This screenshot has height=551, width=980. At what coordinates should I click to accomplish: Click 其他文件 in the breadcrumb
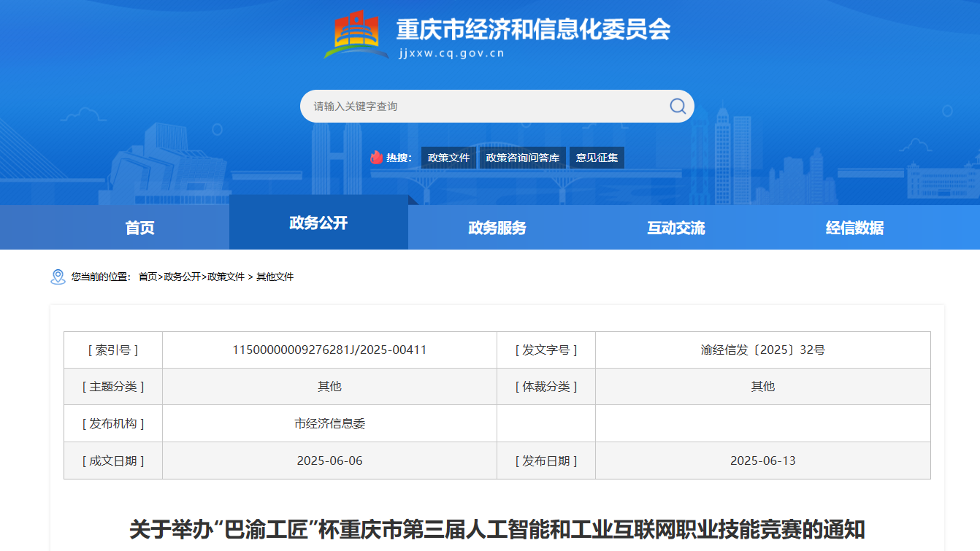tap(275, 277)
